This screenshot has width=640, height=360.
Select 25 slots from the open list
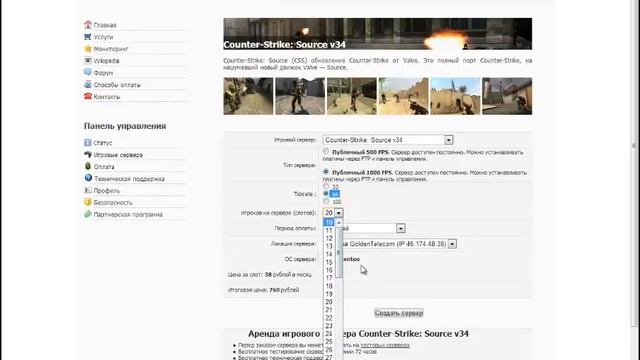(329, 342)
